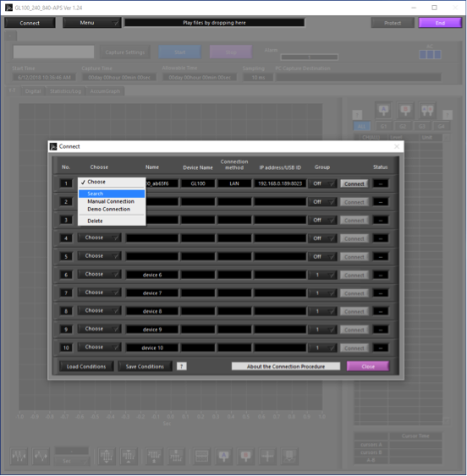Click Load Conditions button
This screenshot has width=467, height=476.
pyautogui.click(x=86, y=366)
